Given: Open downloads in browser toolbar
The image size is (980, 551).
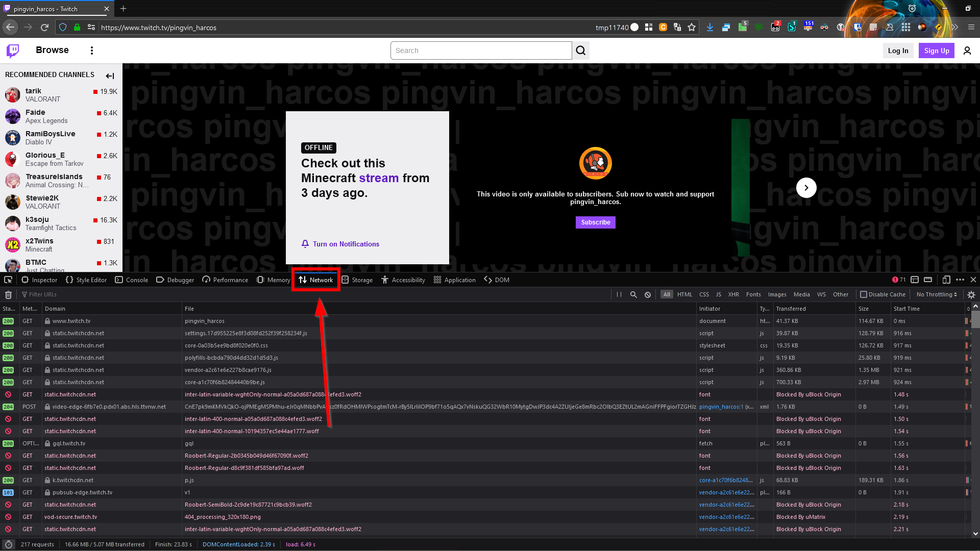Looking at the screenshot, I should click(709, 27).
